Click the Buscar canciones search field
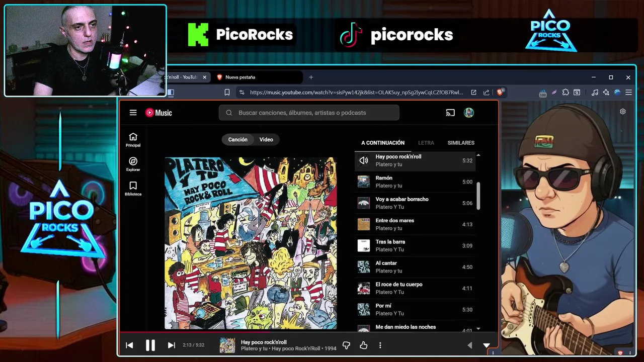This screenshot has width=644, height=362. (x=309, y=113)
